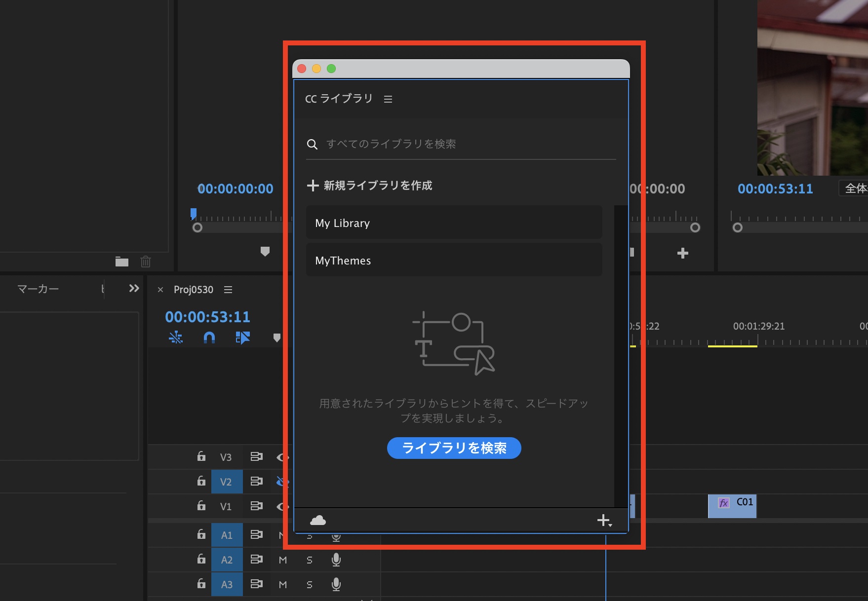
Task: Mute audio track A2
Action: [x=283, y=560]
